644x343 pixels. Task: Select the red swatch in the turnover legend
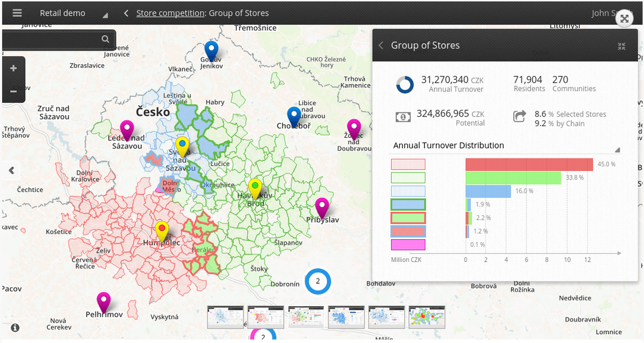(x=408, y=164)
